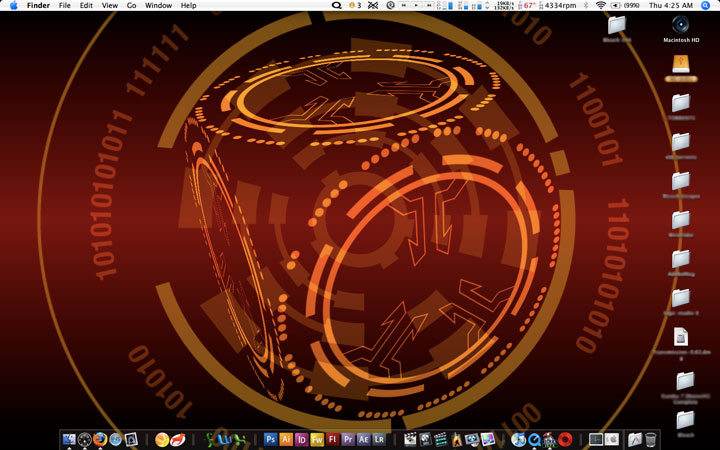Skip to previous track in menu bar
The width and height of the screenshot is (720, 450).
tap(404, 5)
